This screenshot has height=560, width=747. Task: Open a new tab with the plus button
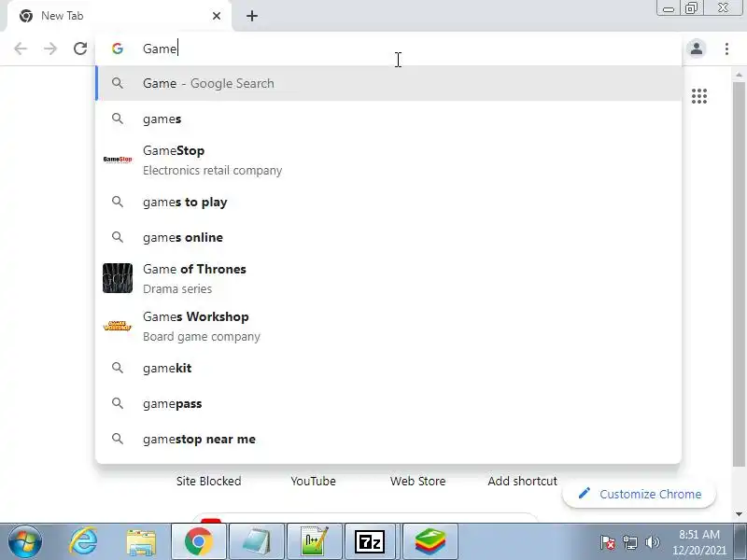coord(252,16)
